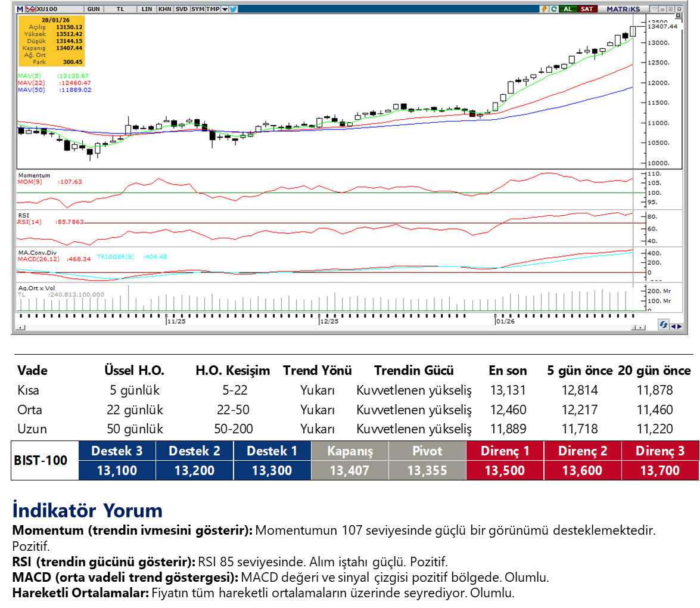
Task: Open the GUN period selector
Action: [x=93, y=9]
